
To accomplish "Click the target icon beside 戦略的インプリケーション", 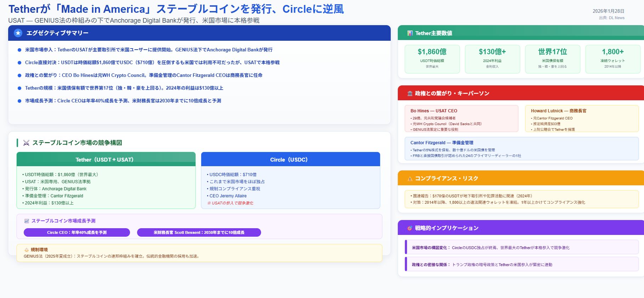I will point(410,228).
